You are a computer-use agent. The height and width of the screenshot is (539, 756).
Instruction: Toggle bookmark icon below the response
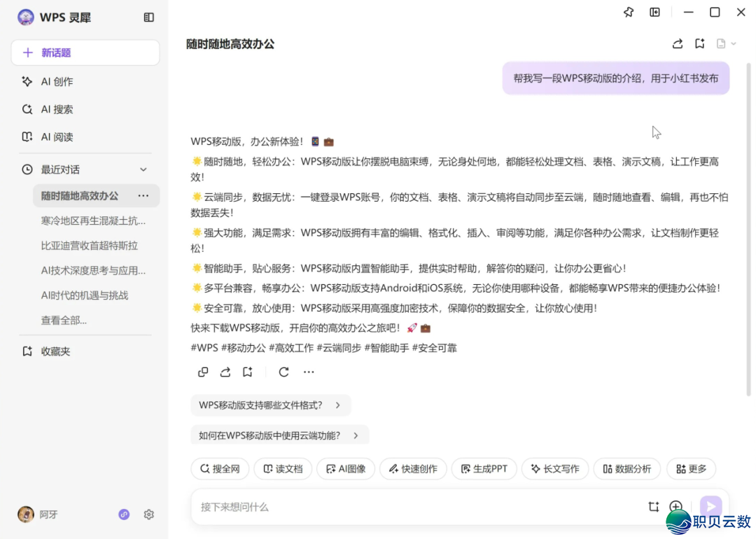[x=247, y=372]
